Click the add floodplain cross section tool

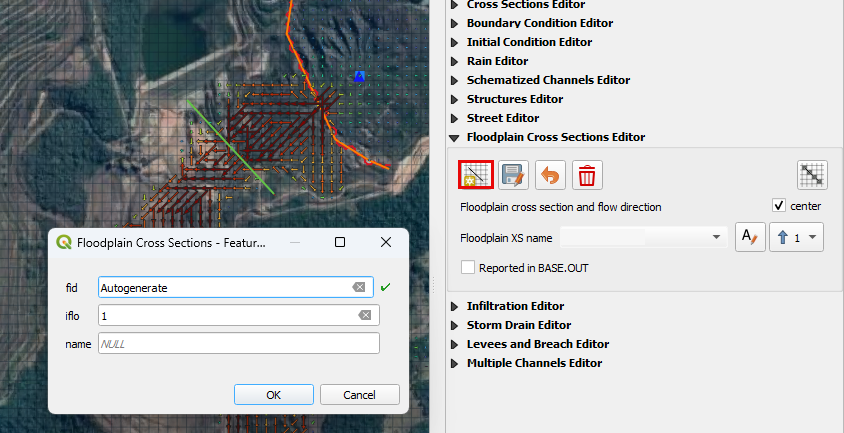[475, 175]
